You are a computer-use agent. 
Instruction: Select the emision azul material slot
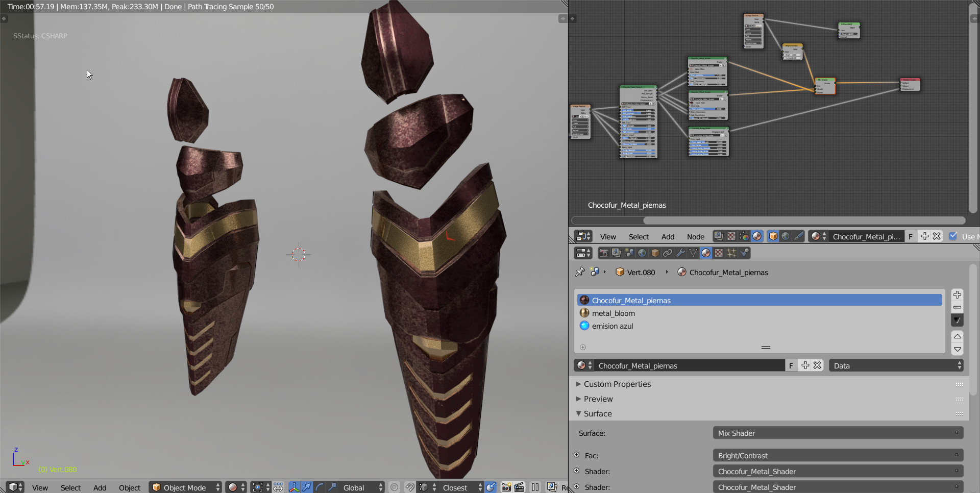point(759,326)
